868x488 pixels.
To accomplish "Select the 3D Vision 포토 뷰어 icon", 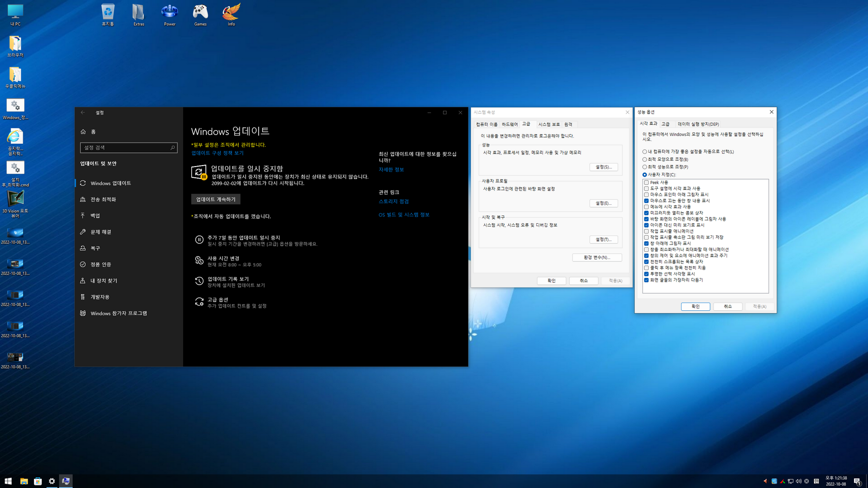I will point(15,204).
